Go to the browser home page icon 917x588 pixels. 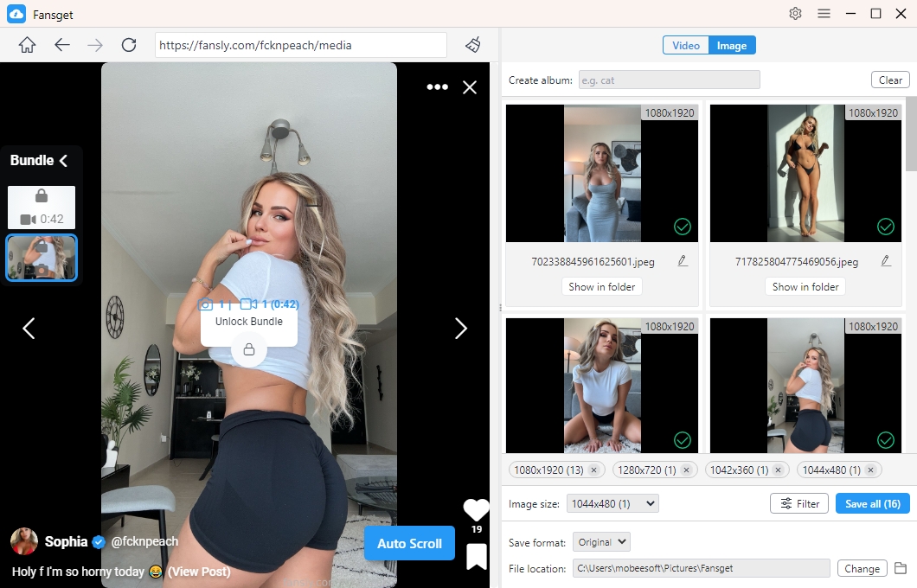click(x=27, y=45)
